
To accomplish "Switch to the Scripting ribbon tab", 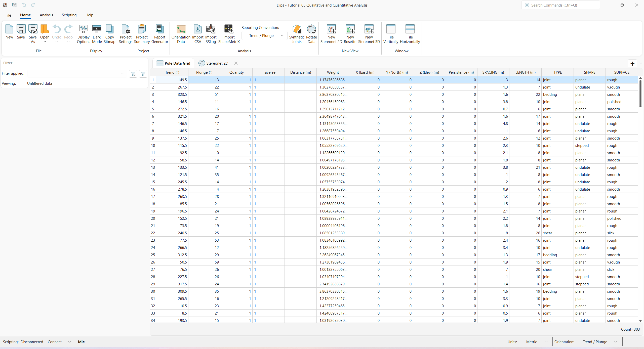I will 69,15.
